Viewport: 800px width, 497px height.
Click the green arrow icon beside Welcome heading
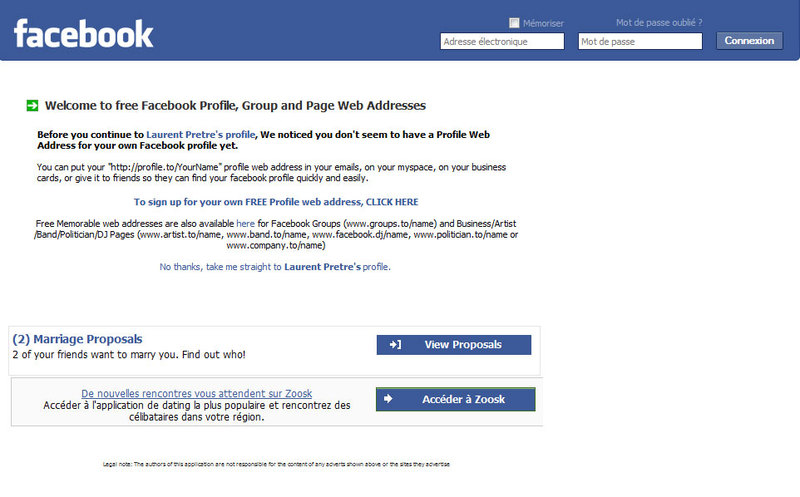click(32, 106)
